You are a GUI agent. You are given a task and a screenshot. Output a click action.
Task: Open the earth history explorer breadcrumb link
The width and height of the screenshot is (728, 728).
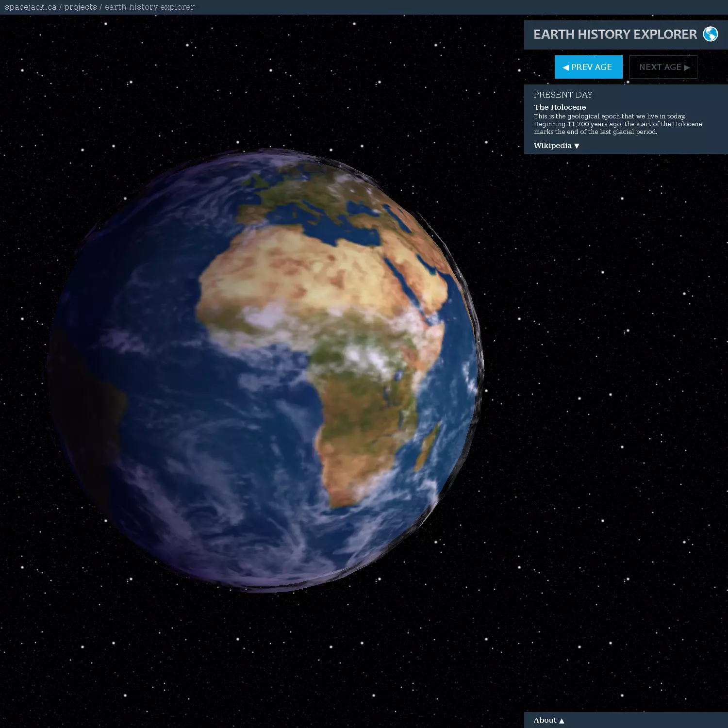(x=149, y=7)
